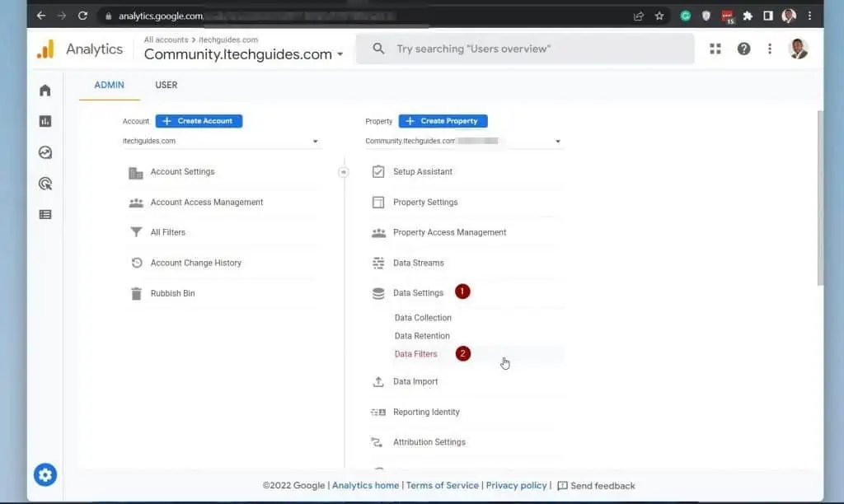
Task: Open Reports bar chart icon in sidebar
Action: (x=45, y=121)
